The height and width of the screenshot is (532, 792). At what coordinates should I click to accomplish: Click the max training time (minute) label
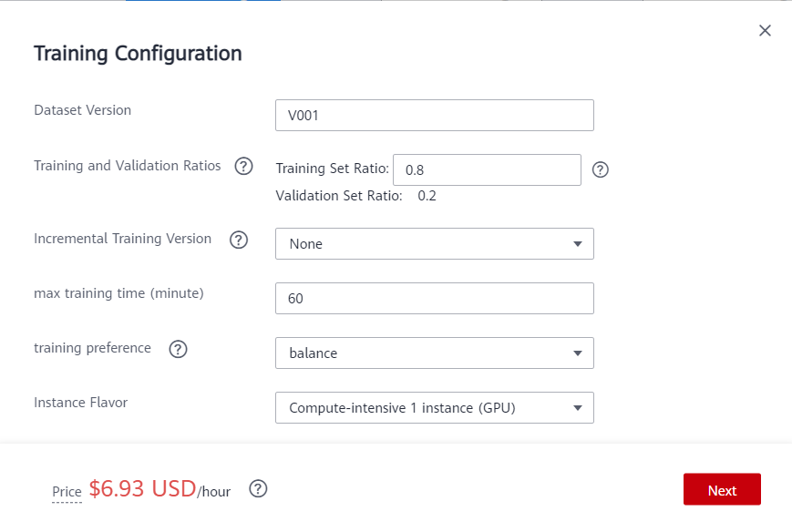(x=118, y=293)
